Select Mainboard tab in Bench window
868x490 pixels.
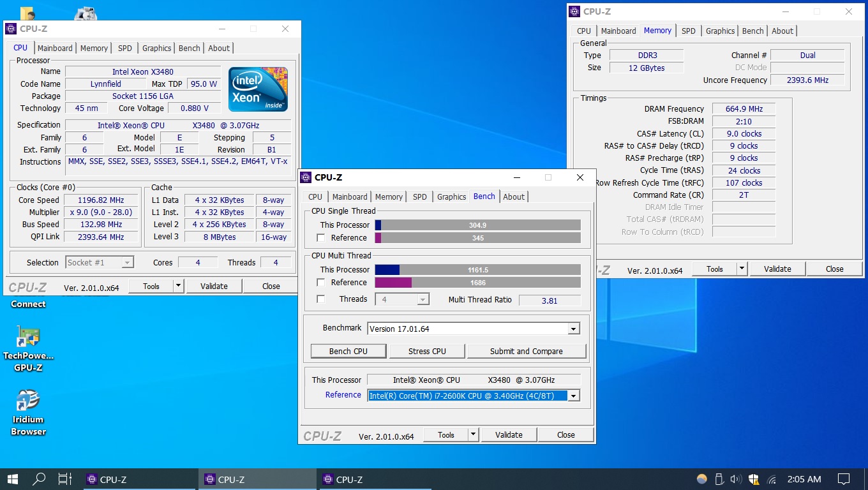pos(350,197)
